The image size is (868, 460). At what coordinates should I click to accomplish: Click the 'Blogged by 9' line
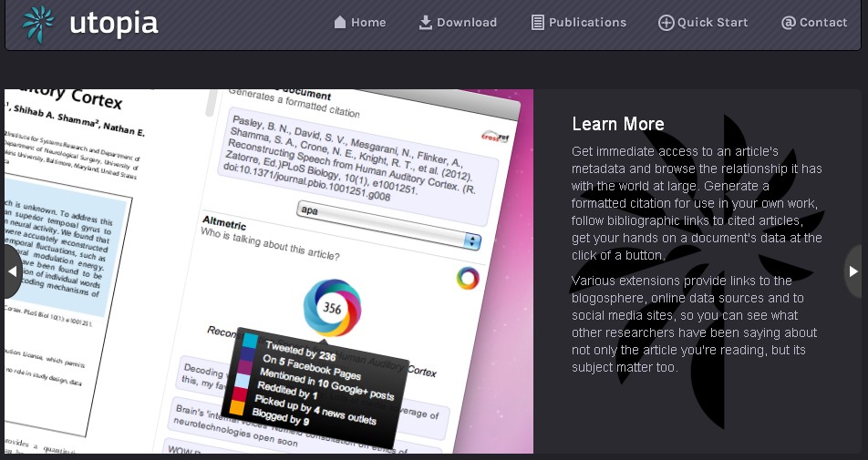[x=280, y=417]
